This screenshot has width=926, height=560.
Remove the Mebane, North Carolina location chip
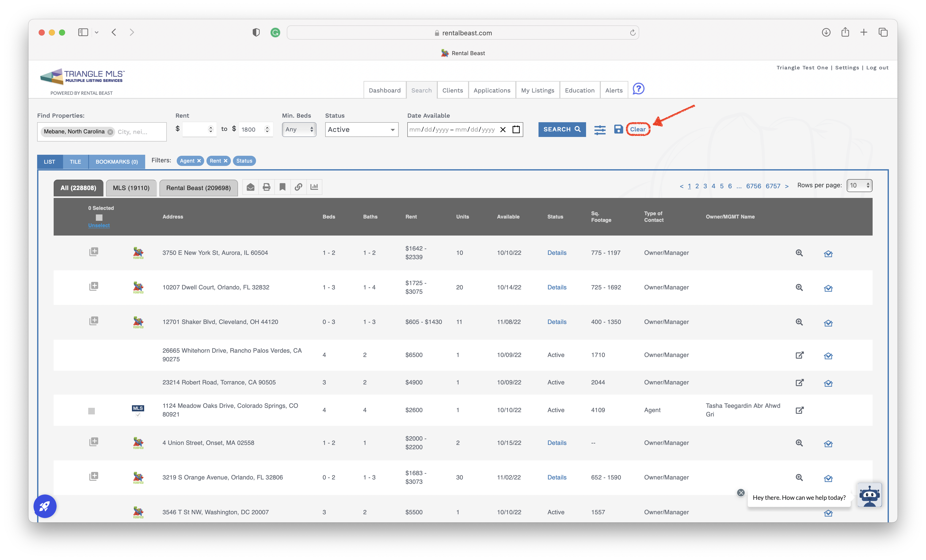point(110,132)
